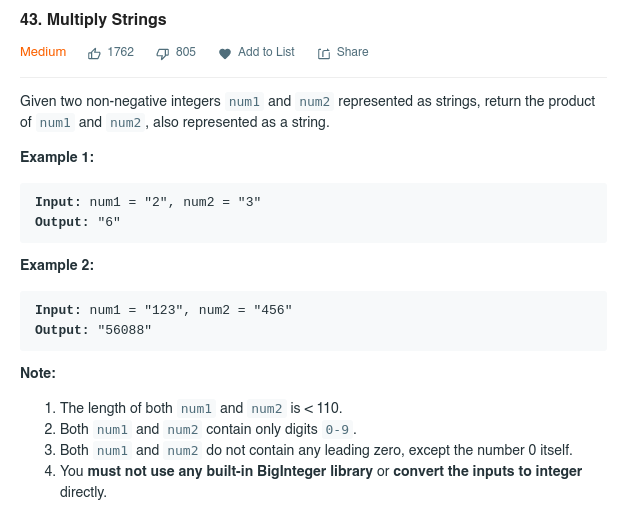Image resolution: width=626 pixels, height=523 pixels.
Task: Open the Add to List option
Action: pyautogui.click(x=266, y=52)
